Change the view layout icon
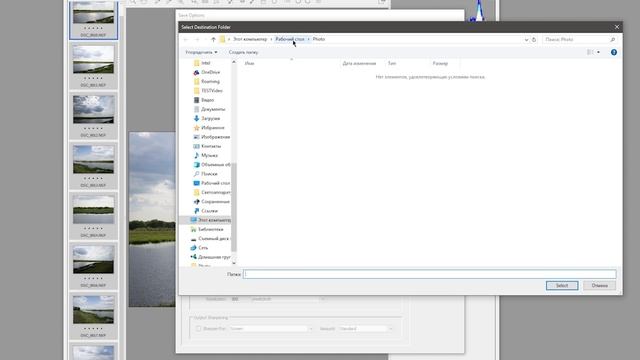This screenshot has height=360, width=640. [x=590, y=52]
